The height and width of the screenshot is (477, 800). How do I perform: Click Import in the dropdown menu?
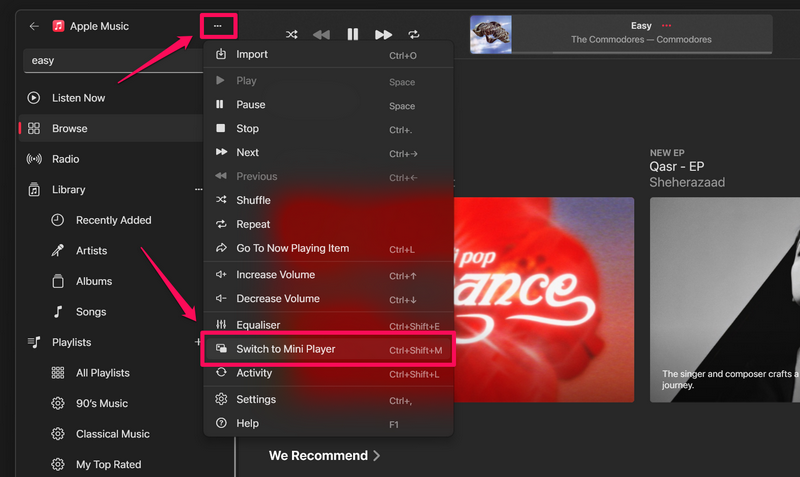252,55
